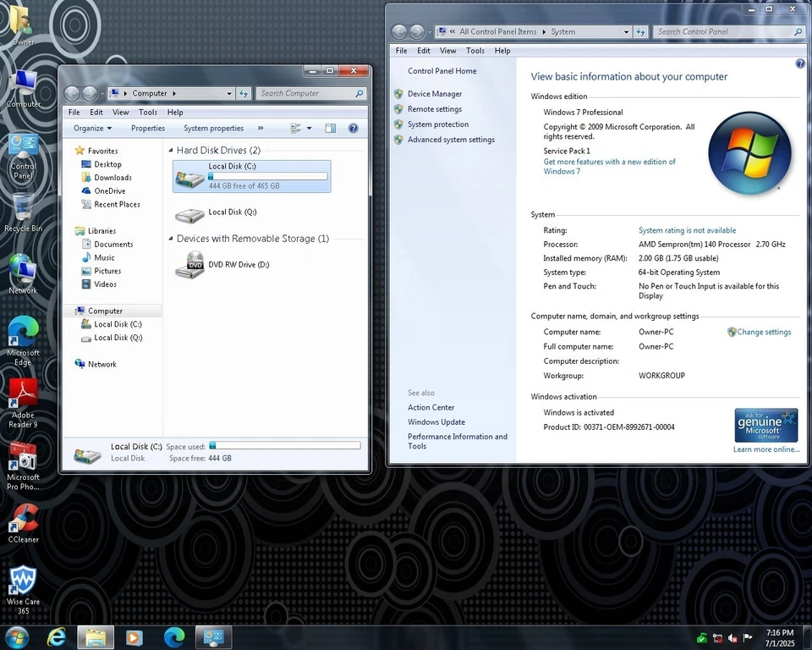Open the Organize dropdown menu
This screenshot has width=812, height=650.
[90, 128]
